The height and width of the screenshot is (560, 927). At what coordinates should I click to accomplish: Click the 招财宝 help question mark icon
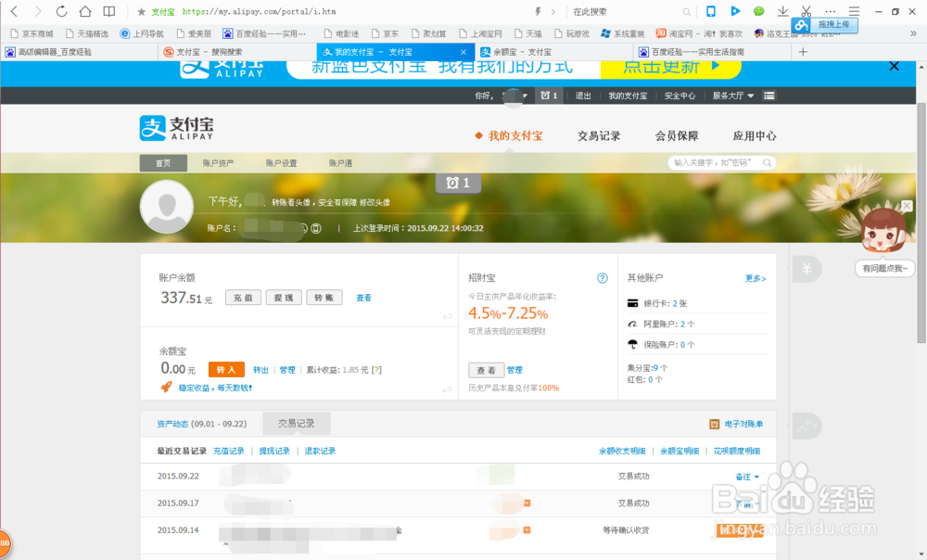click(x=603, y=278)
